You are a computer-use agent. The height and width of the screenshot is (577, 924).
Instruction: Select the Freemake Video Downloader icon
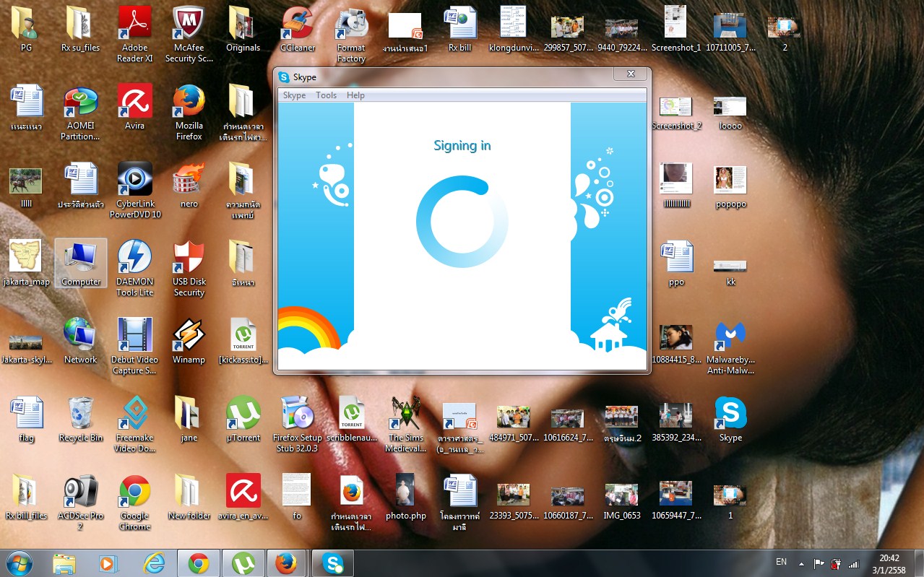click(x=134, y=425)
